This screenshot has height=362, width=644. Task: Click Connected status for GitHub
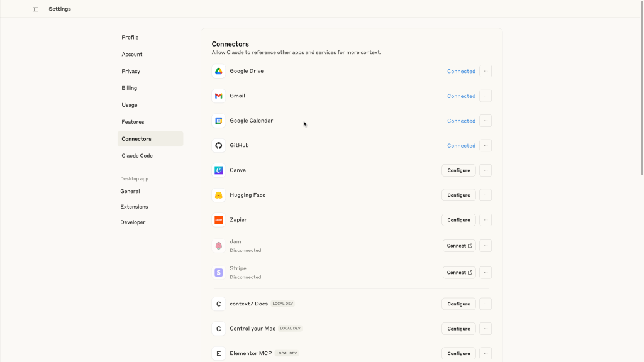pos(461,146)
